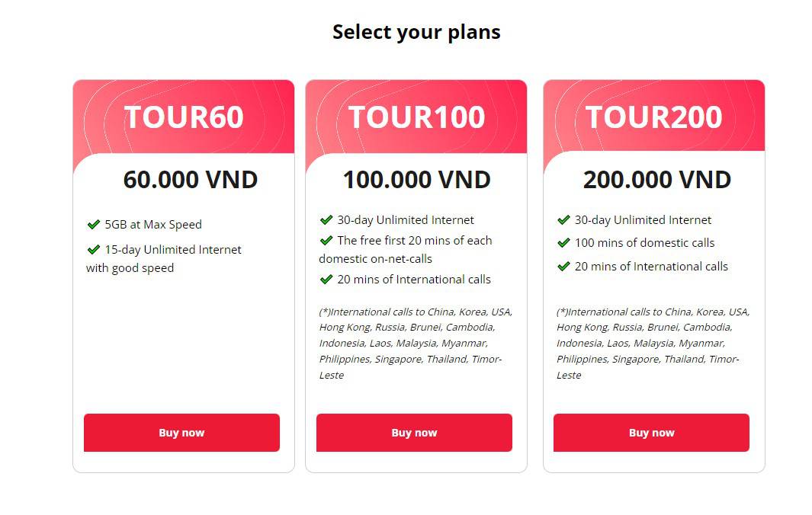The image size is (812, 515).
Task: Click TOUR100 20 mins International calls checkmark
Action: (326, 279)
